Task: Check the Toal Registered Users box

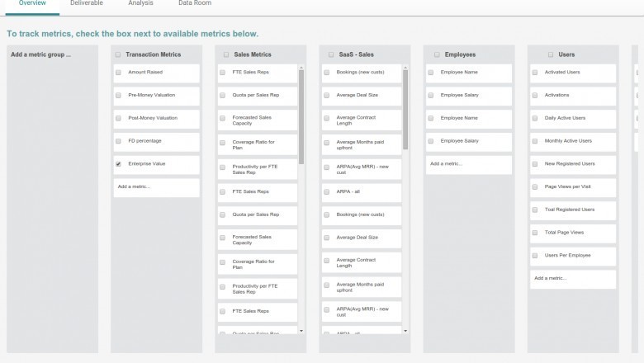Action: tap(535, 210)
